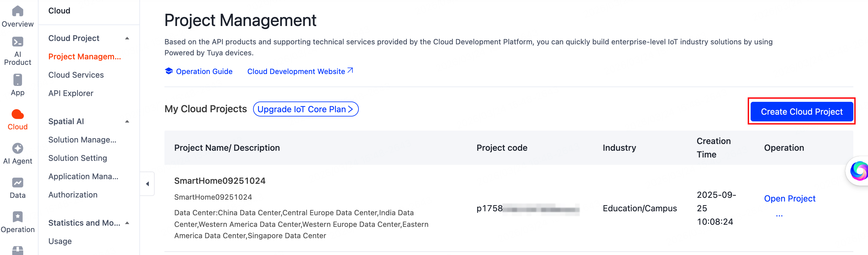Open the partially visible icon below Operation
868x255 pixels.
tap(17, 251)
